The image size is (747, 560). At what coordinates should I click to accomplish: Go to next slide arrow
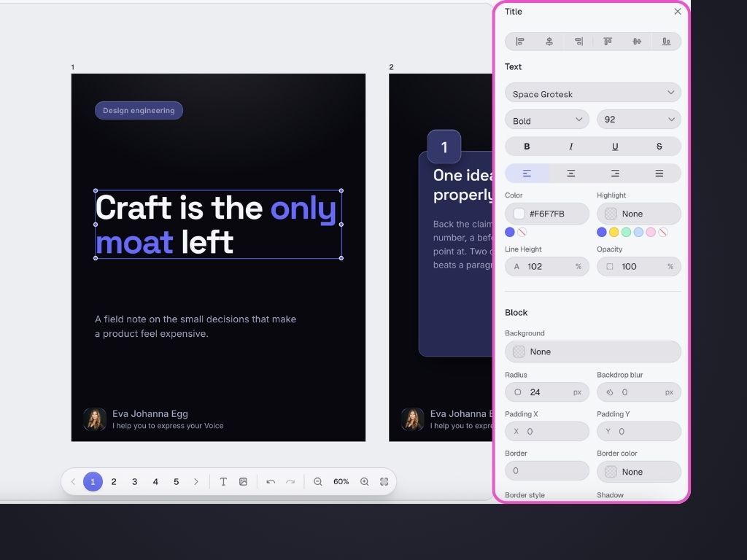pos(196,481)
